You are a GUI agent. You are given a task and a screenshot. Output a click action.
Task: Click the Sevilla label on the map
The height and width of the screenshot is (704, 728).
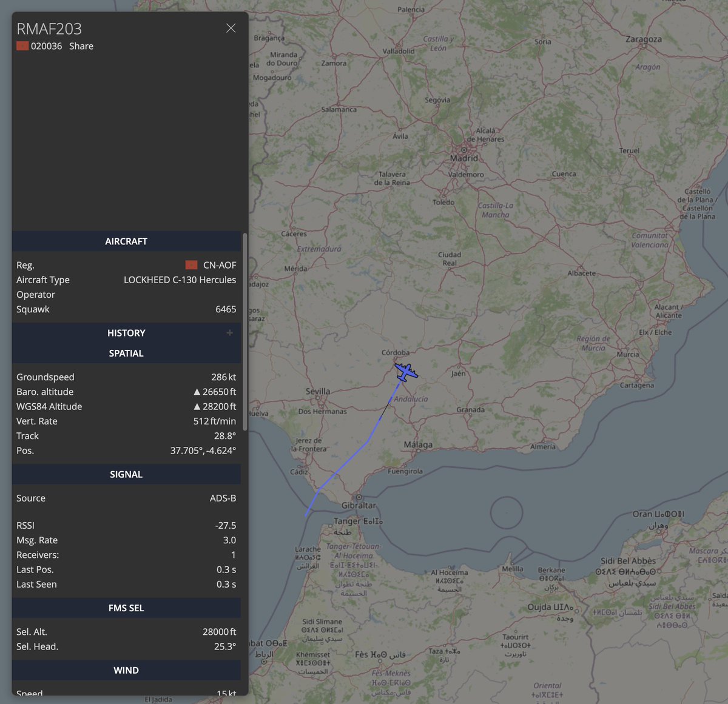(x=318, y=391)
